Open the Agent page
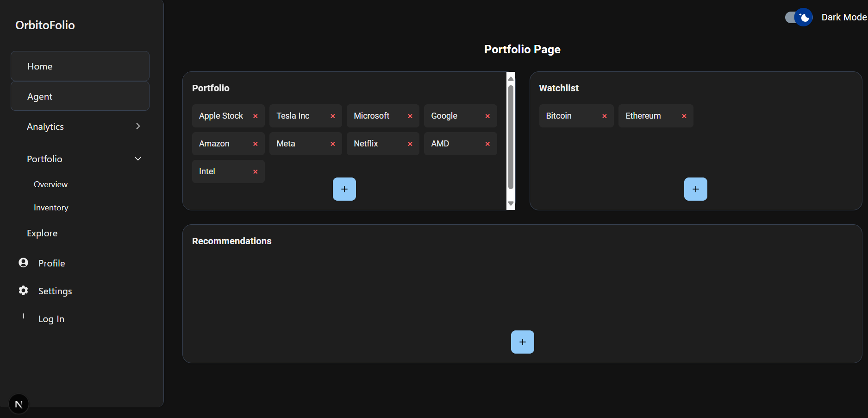 point(80,96)
